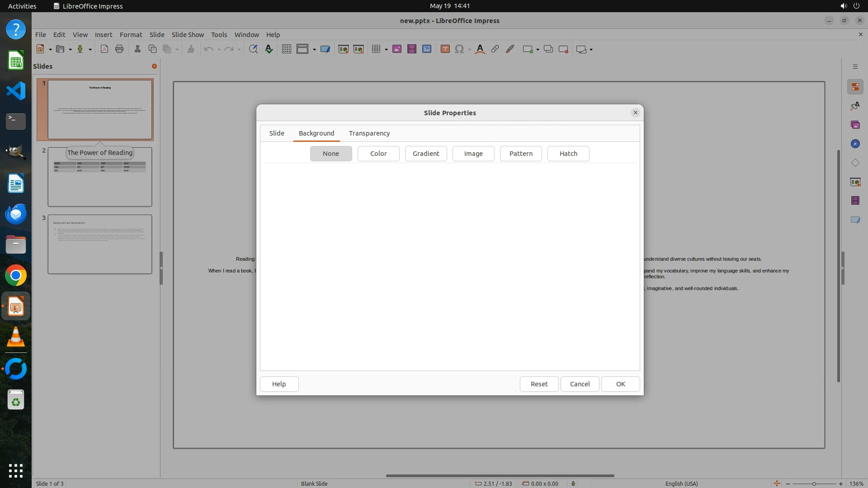The width and height of the screenshot is (868, 488).
Task: Toggle the Display Grid icon
Action: pyautogui.click(x=286, y=49)
